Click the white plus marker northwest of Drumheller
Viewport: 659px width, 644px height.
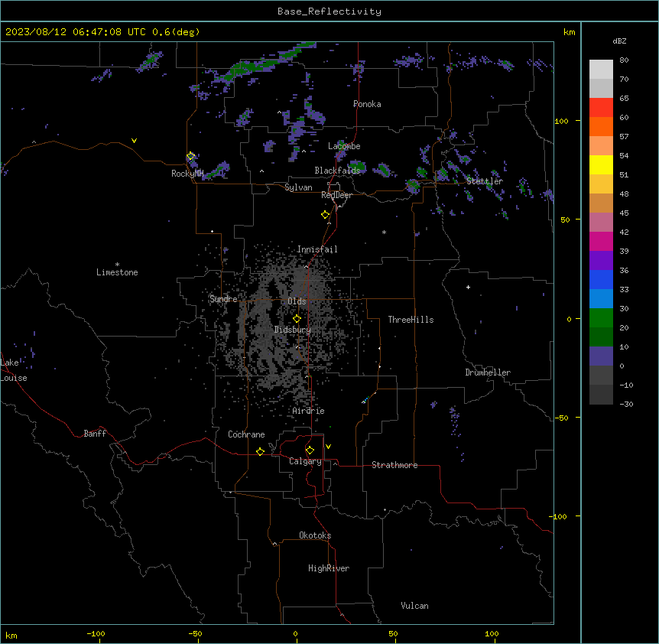click(x=468, y=287)
